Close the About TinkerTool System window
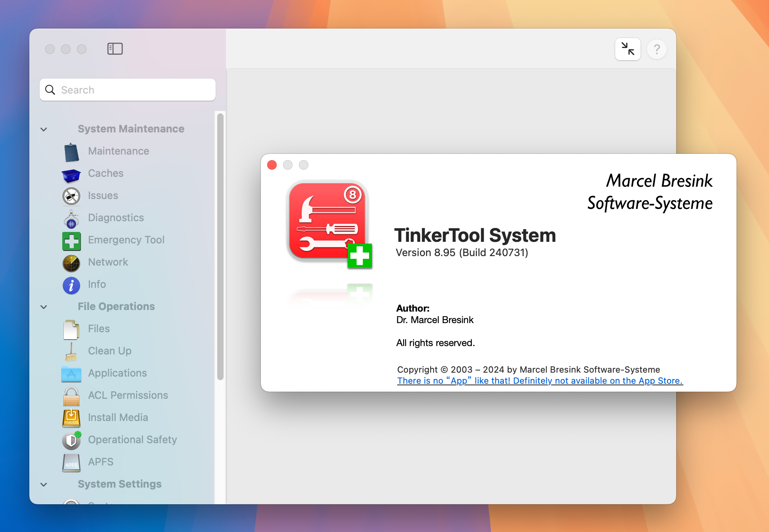Viewport: 769px width, 532px height. click(272, 165)
